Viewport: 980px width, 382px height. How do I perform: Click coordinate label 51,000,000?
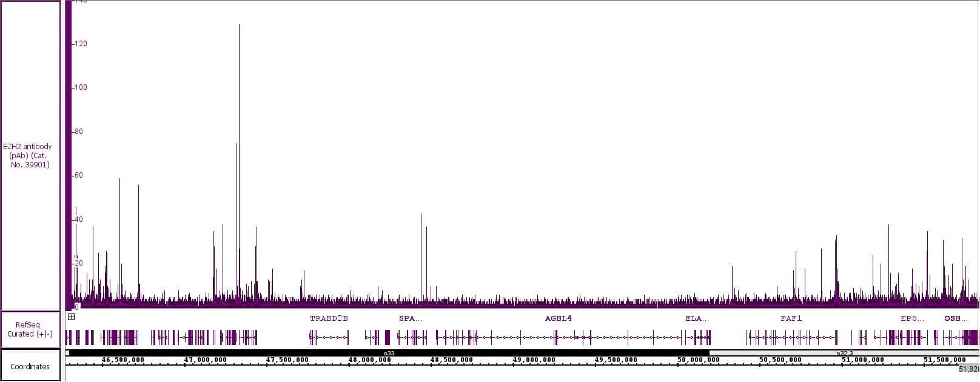coord(862,360)
